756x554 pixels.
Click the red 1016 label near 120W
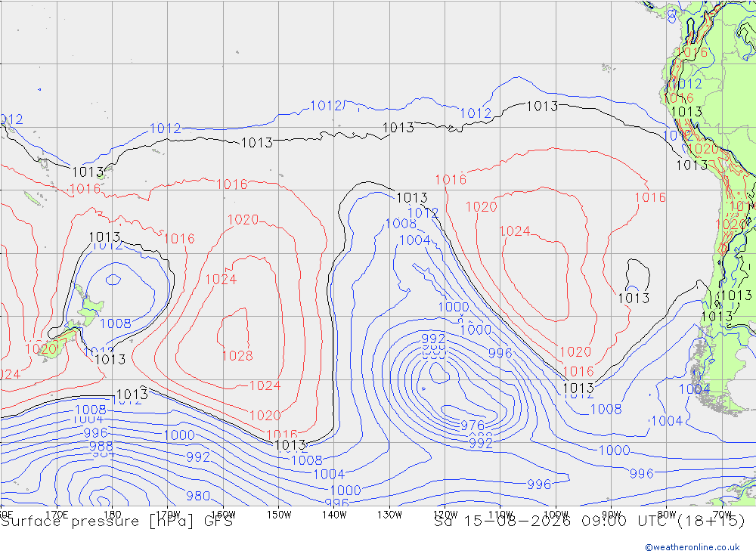(451, 179)
